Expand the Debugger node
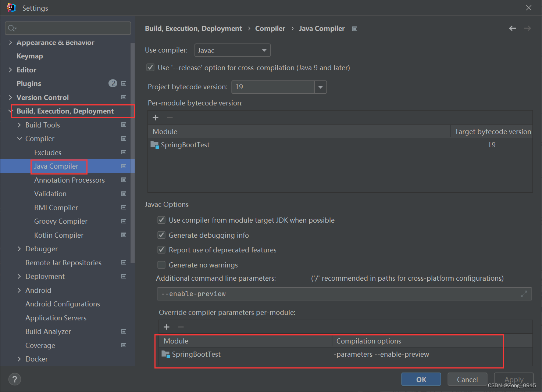This screenshot has height=392, width=542. (19, 249)
